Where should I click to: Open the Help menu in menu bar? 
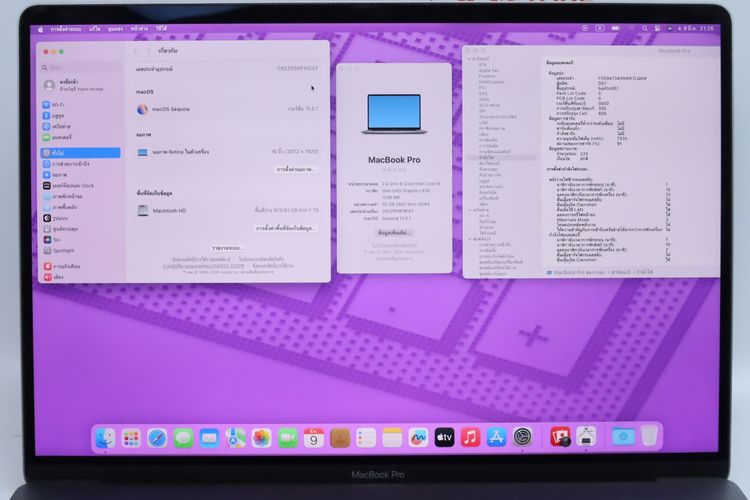[x=161, y=29]
